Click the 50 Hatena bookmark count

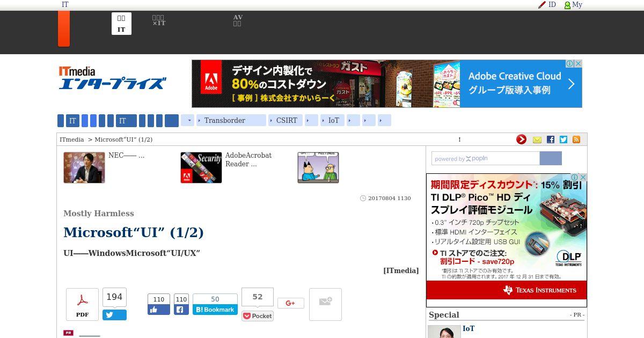(215, 299)
